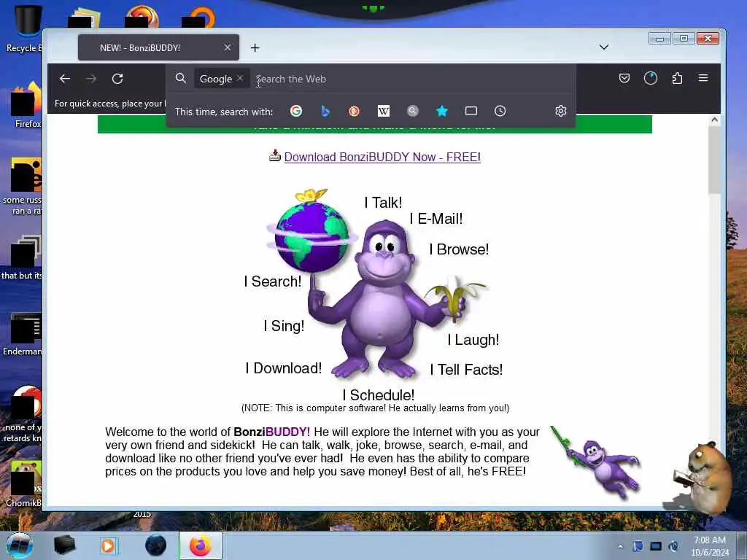Click the Firefox taskbar button
Image resolution: width=747 pixels, height=560 pixels.
pyautogui.click(x=201, y=545)
